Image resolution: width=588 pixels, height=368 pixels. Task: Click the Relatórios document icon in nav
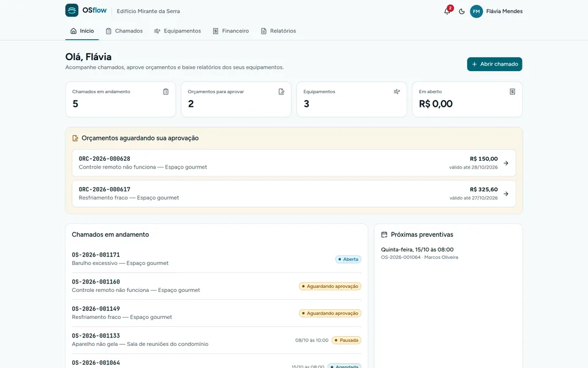pos(263,31)
